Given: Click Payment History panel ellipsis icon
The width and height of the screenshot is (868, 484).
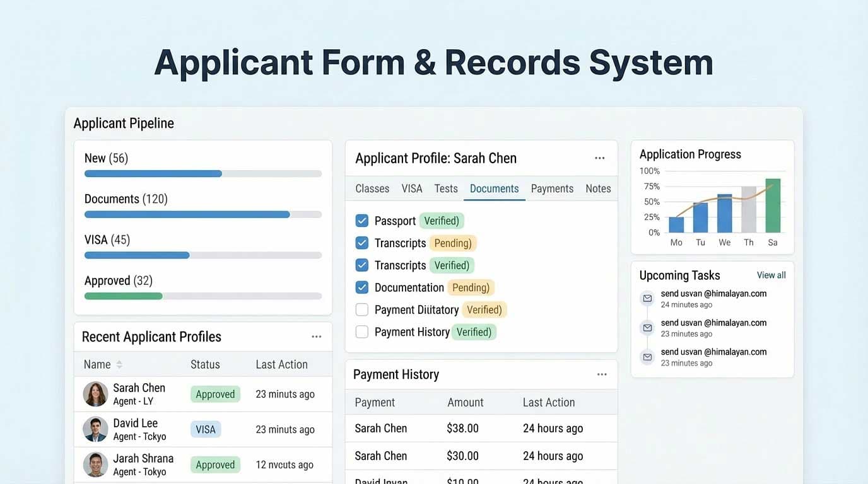Looking at the screenshot, I should 602,374.
